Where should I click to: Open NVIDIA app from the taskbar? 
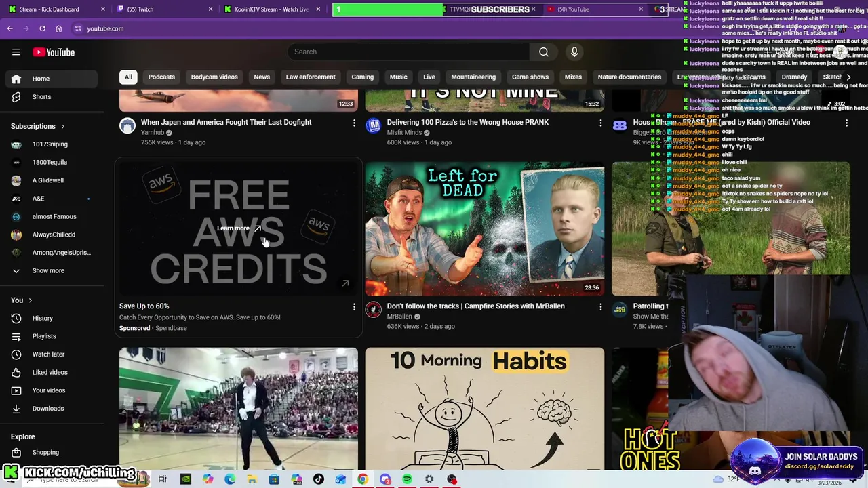pyautogui.click(x=185, y=479)
